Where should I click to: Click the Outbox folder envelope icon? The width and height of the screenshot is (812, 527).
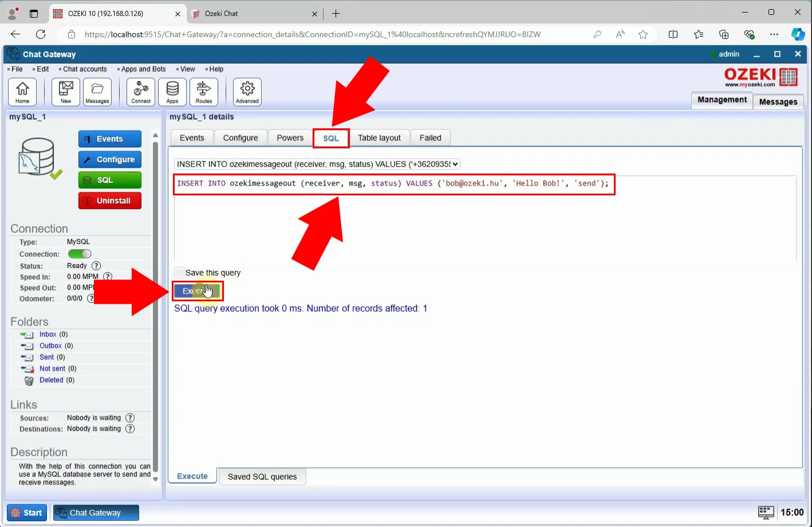tap(27, 346)
